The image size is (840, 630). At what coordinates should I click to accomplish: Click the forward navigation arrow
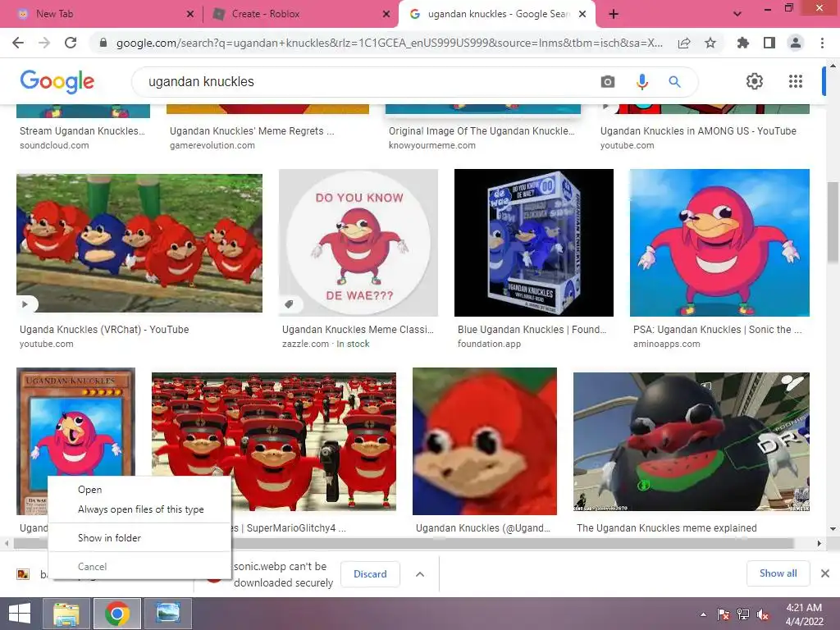(44, 43)
